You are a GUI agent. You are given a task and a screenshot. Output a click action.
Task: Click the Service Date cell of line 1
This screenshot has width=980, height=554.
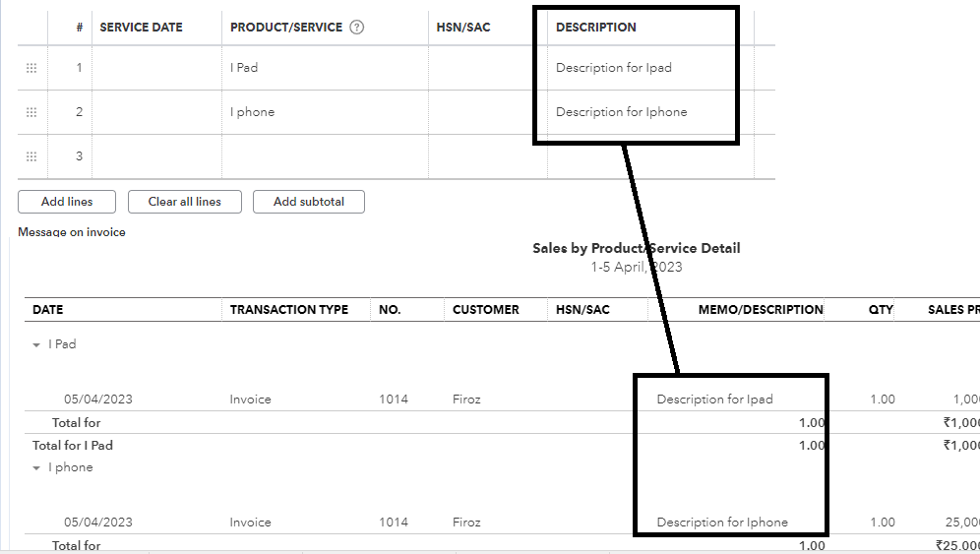click(x=156, y=68)
